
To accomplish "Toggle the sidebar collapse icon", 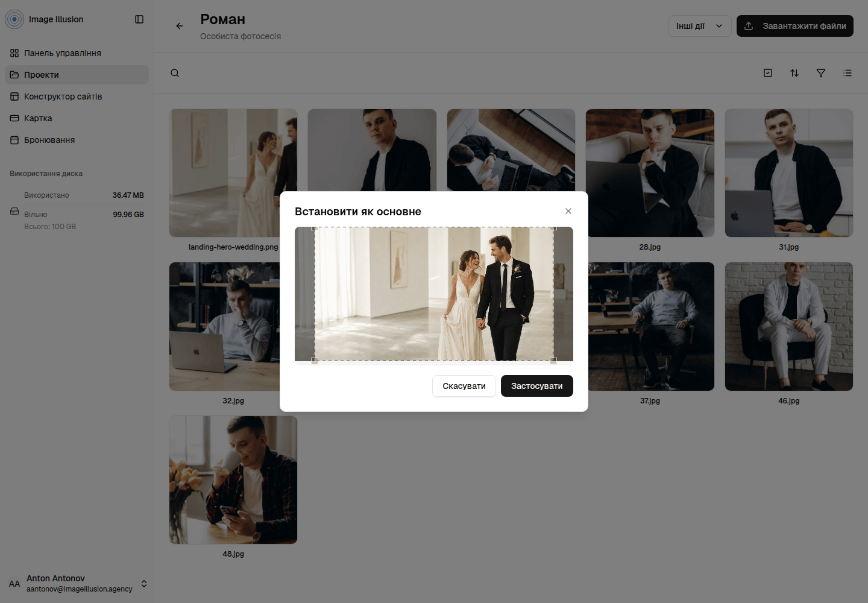I will pos(139,19).
